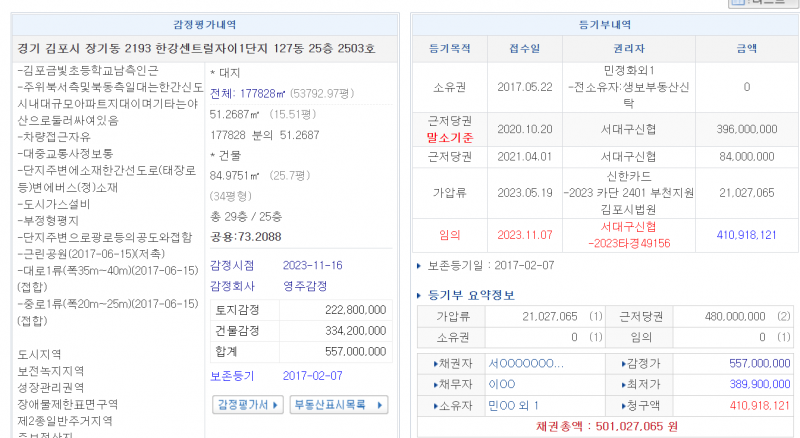The image size is (800, 438).
Task: Click the 접수일 column header
Action: [x=524, y=48]
